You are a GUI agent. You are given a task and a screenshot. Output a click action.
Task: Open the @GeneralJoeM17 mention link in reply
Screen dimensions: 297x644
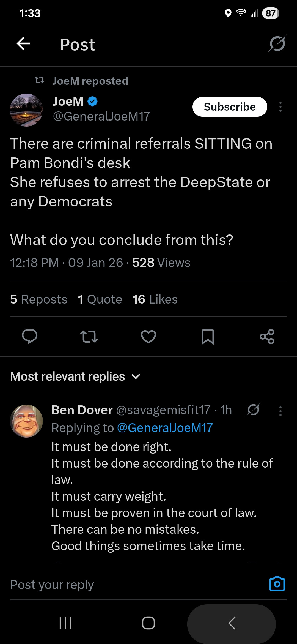pos(165,428)
